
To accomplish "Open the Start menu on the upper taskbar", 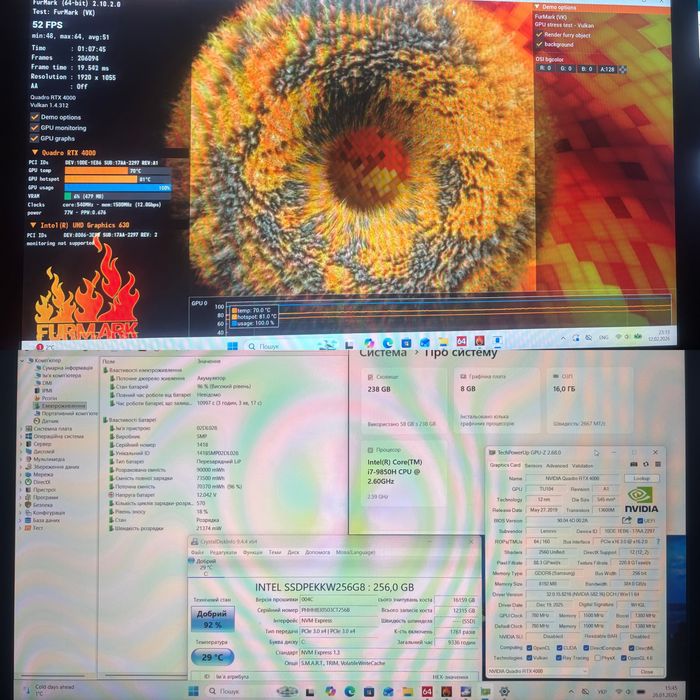I will coord(232,346).
